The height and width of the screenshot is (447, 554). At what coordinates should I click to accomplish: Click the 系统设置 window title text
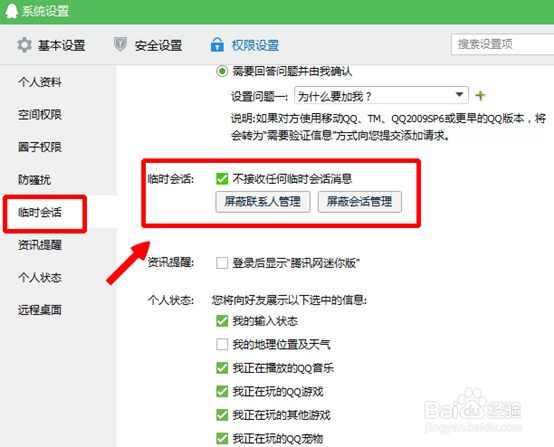point(45,11)
